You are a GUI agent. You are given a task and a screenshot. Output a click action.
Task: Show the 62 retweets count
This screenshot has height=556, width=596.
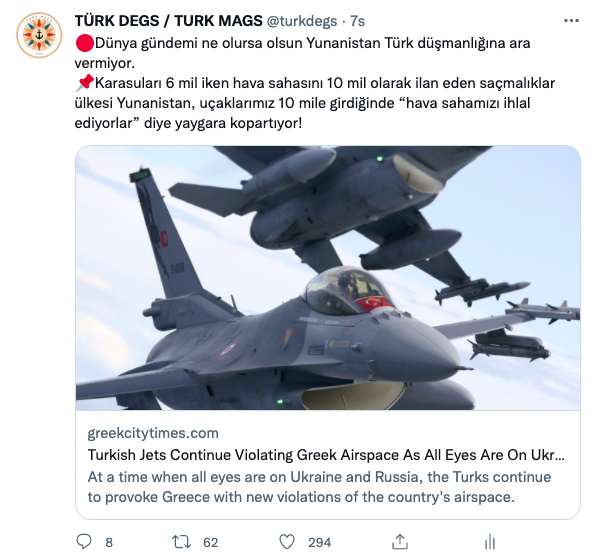[x=211, y=542]
